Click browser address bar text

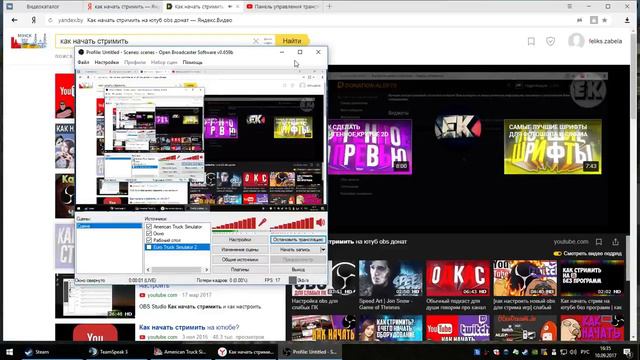[x=160, y=20]
